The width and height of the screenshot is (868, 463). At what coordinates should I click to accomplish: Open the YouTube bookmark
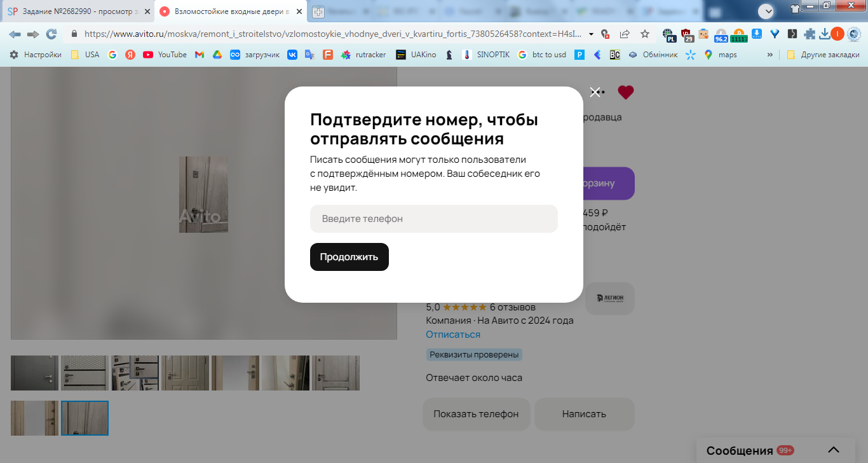pos(165,55)
